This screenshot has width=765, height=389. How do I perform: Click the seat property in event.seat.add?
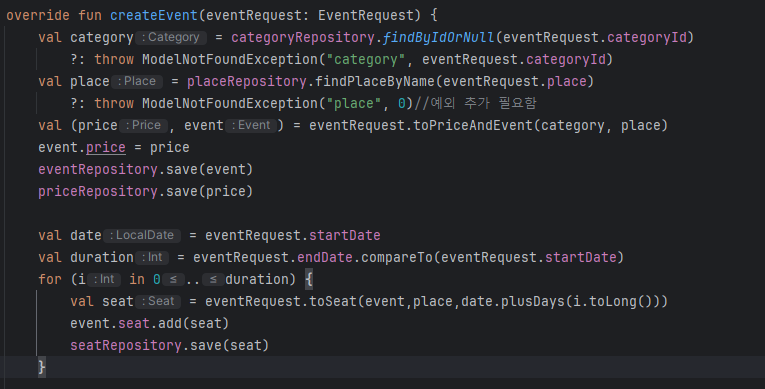[x=134, y=323]
